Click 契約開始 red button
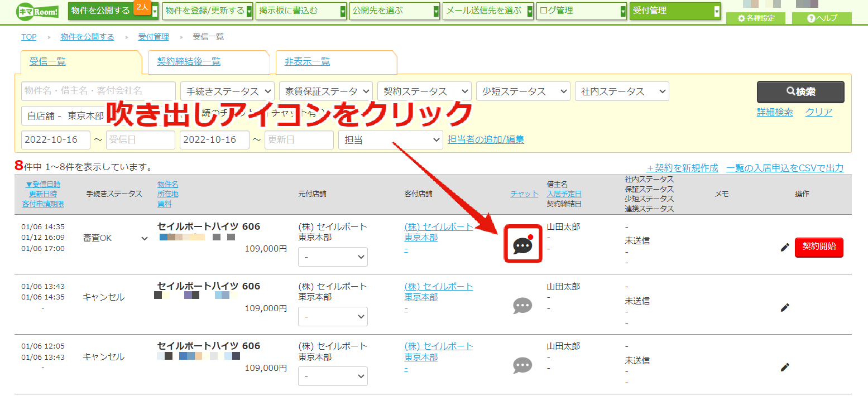Viewport: 868px width, 396px height. (x=819, y=247)
